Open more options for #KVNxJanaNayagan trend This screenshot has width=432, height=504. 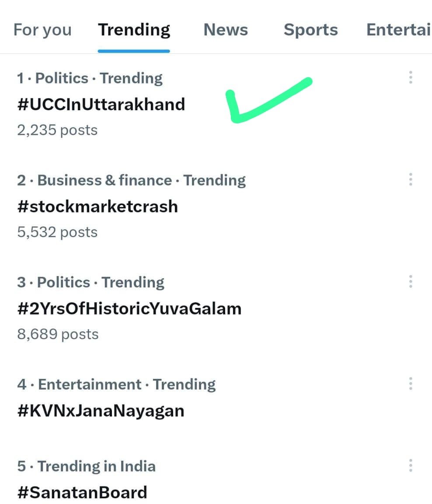click(x=411, y=383)
